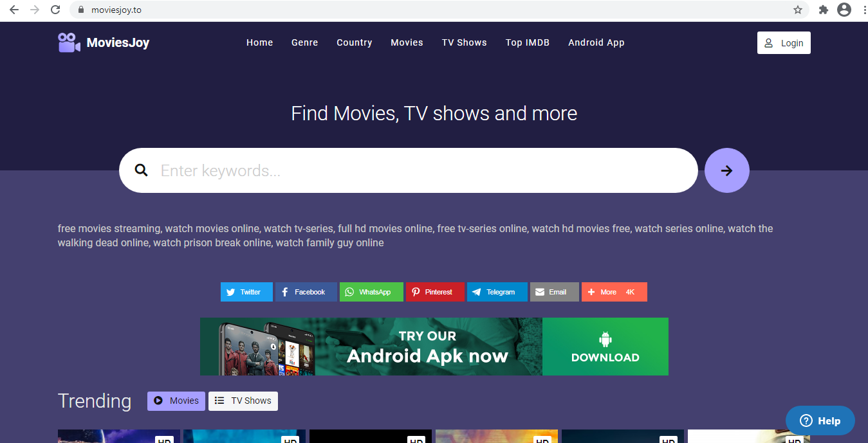The image size is (868, 443).
Task: Open Chrome profile avatar icon
Action: tap(844, 10)
